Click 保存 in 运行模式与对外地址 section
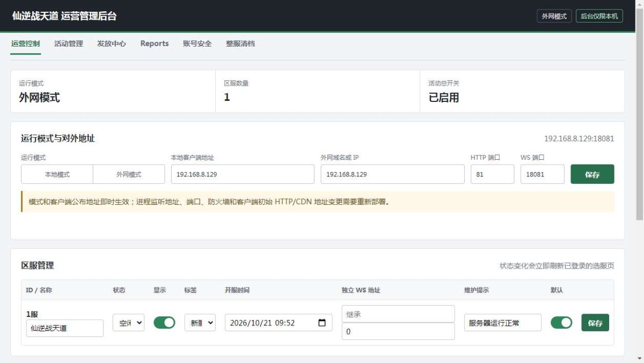644x363 pixels. point(592,174)
